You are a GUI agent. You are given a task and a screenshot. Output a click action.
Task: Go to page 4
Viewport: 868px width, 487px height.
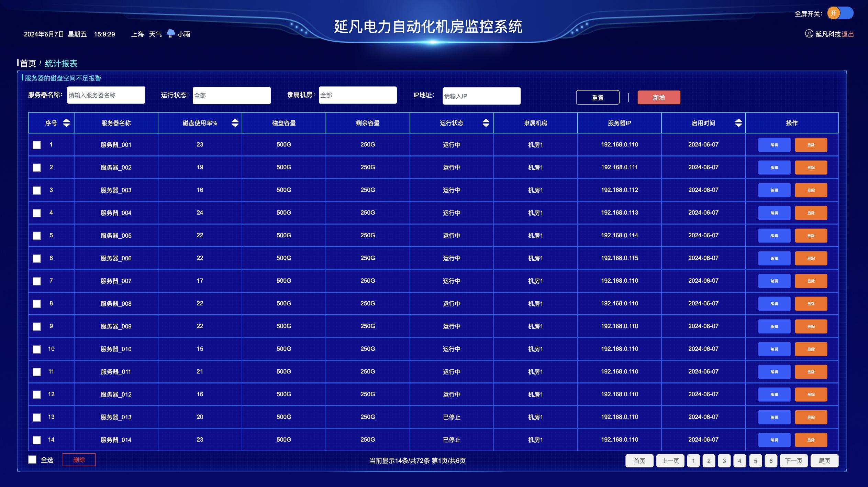[740, 461]
